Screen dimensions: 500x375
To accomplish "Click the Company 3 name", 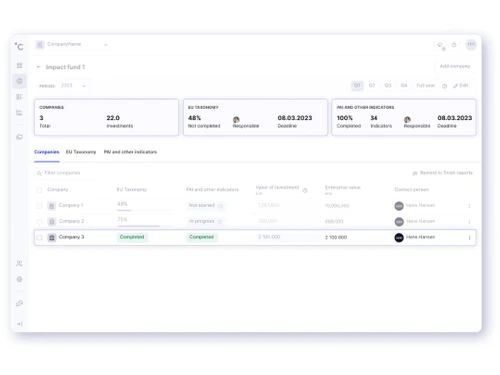I will (71, 237).
